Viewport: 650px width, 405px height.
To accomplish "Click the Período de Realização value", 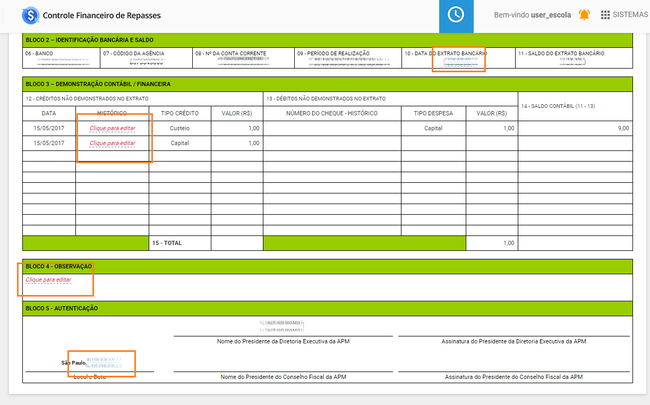I will [349, 61].
